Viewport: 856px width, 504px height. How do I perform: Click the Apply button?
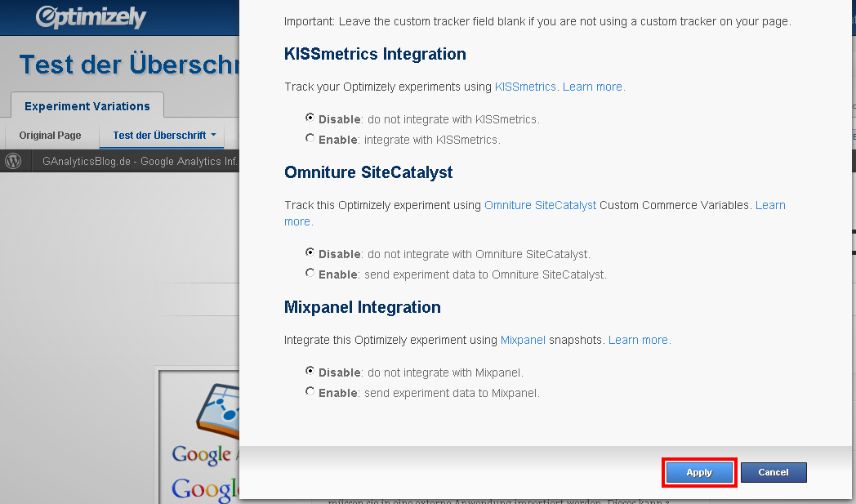click(x=699, y=472)
